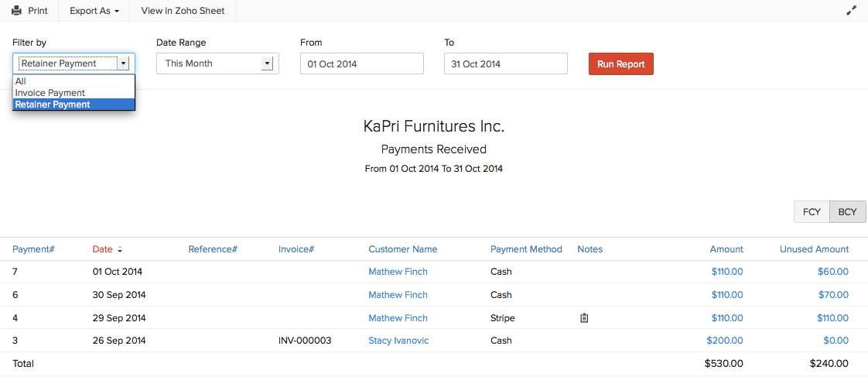Choose All in the filter list
The height and width of the screenshot is (377, 868).
[x=73, y=81]
